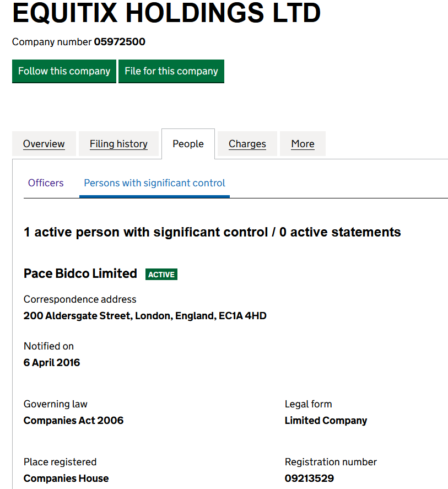Click company number 05972500

[x=120, y=42]
